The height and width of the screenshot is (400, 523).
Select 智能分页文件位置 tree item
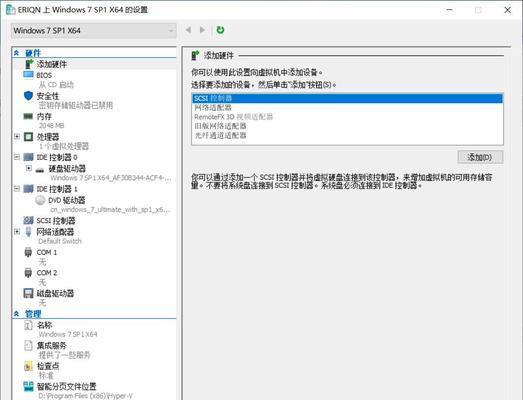pyautogui.click(x=66, y=387)
